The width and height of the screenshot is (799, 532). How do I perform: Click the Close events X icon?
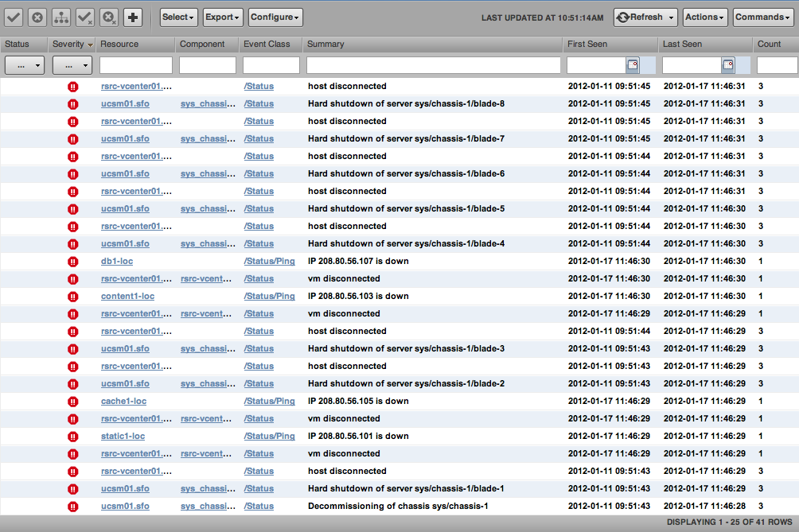(37, 17)
